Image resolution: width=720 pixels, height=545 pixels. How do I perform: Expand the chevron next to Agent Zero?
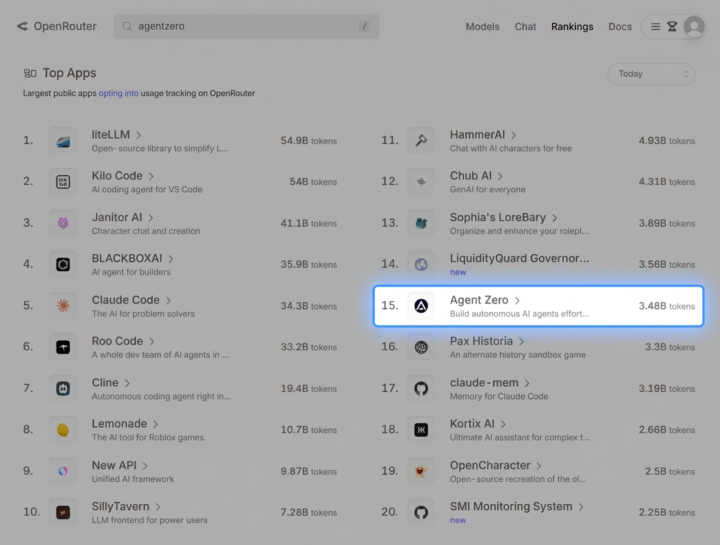pyautogui.click(x=517, y=300)
